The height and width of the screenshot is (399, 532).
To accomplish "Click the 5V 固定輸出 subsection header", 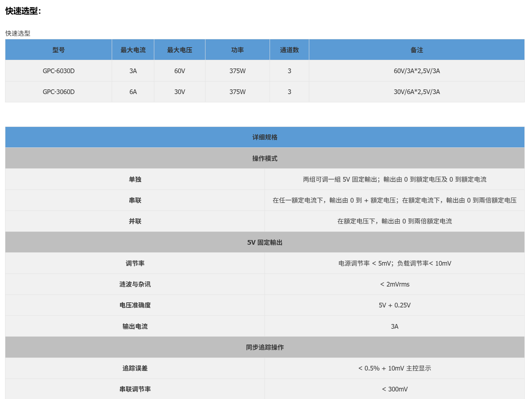I will click(x=265, y=242).
